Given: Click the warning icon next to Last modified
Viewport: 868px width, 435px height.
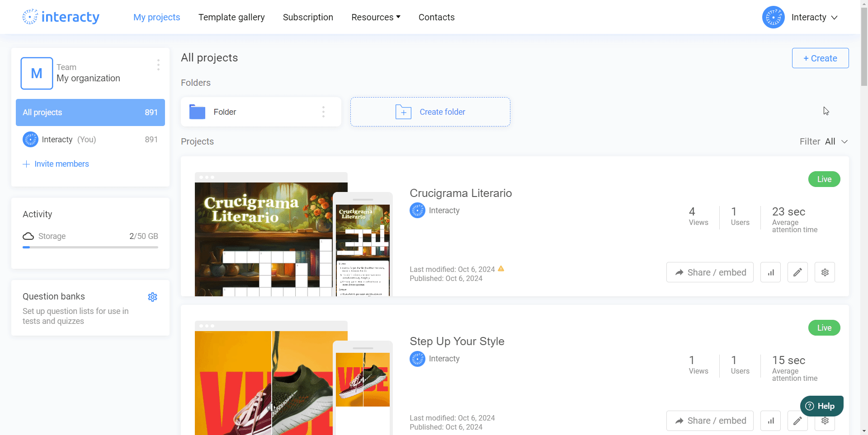Looking at the screenshot, I should 501,269.
